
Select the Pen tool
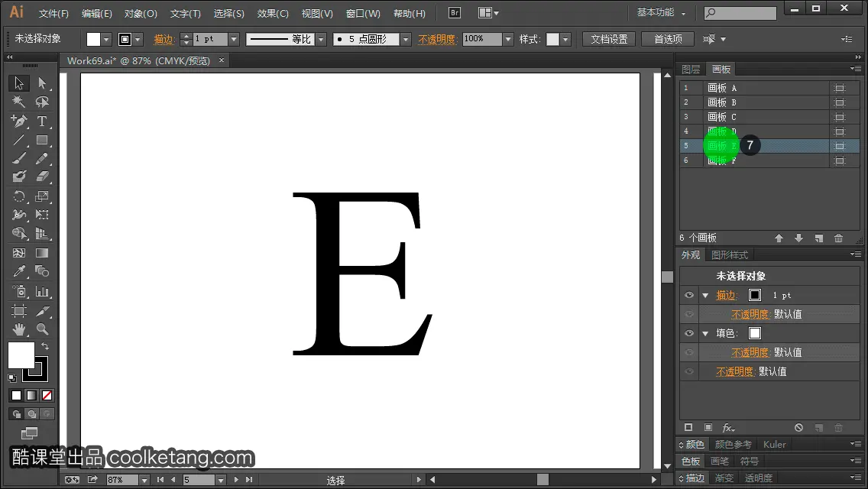(19, 121)
